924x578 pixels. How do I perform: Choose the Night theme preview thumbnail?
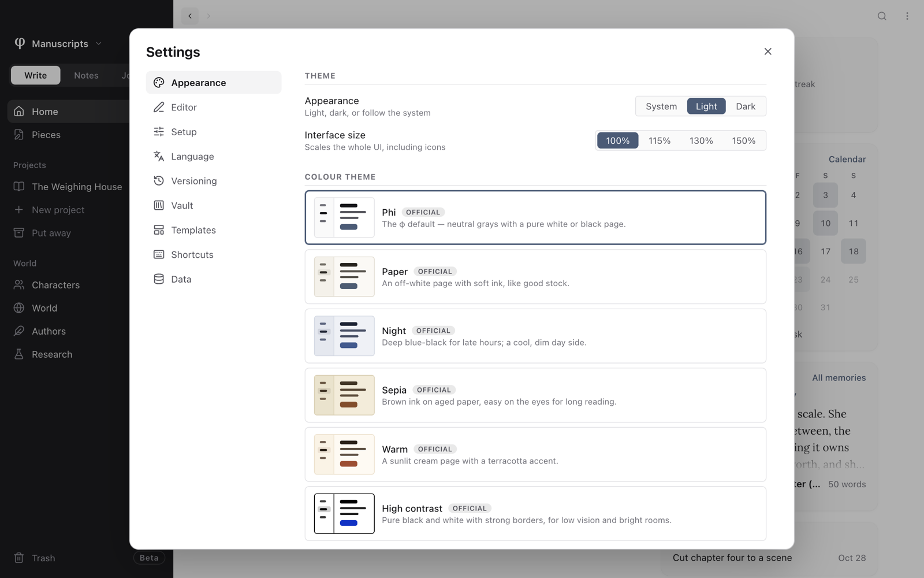[344, 336]
